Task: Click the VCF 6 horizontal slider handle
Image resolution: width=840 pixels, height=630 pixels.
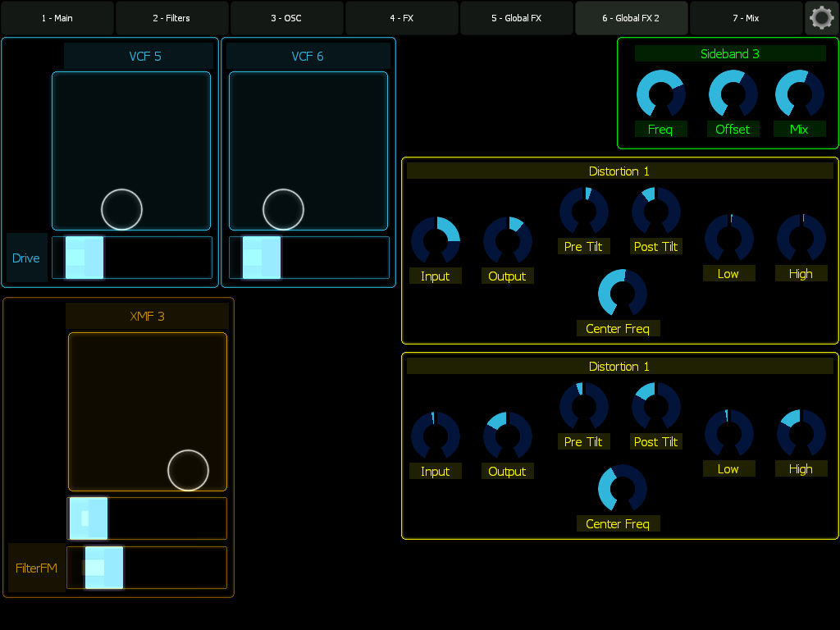Action: (x=262, y=258)
